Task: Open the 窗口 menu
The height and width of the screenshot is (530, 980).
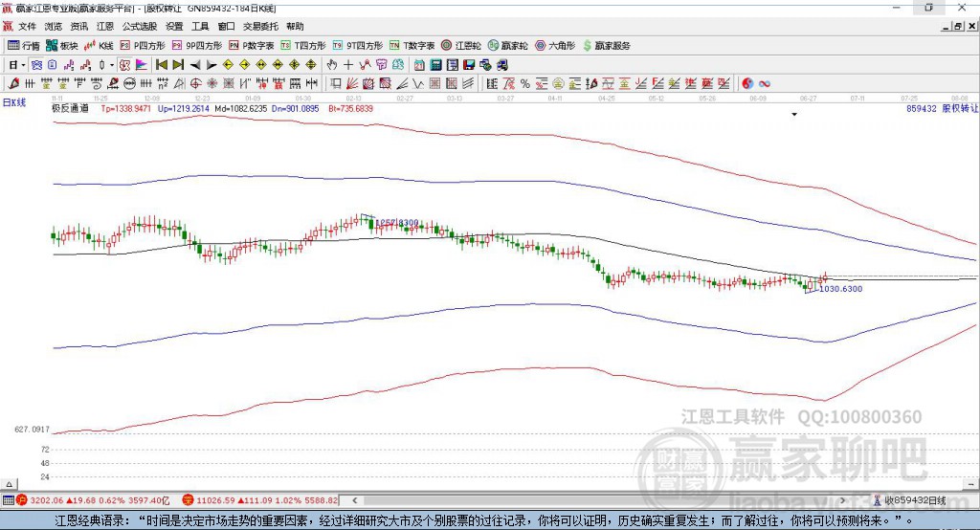Action: (226, 26)
